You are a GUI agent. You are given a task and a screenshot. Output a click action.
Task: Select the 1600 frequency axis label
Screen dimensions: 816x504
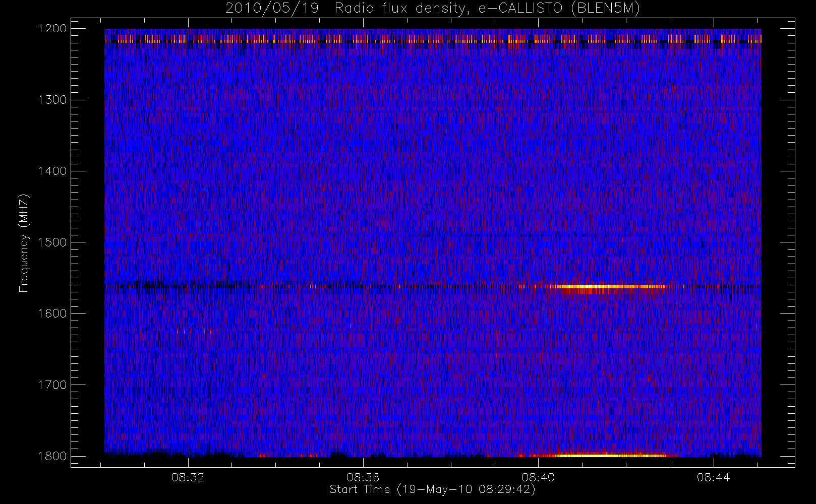pyautogui.click(x=52, y=313)
